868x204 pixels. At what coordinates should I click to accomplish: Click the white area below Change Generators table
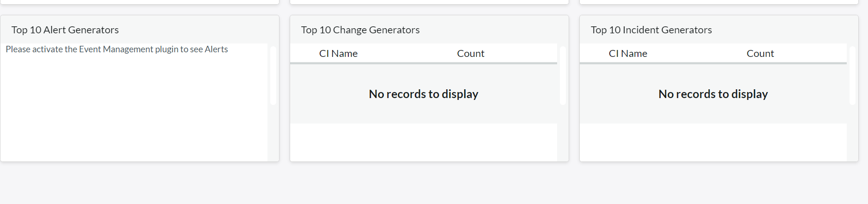point(424,142)
